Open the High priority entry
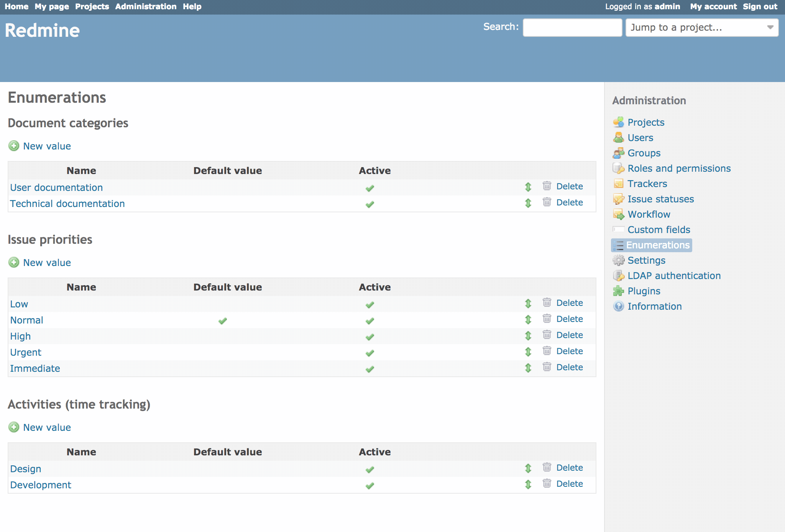The width and height of the screenshot is (785, 532). click(x=20, y=336)
